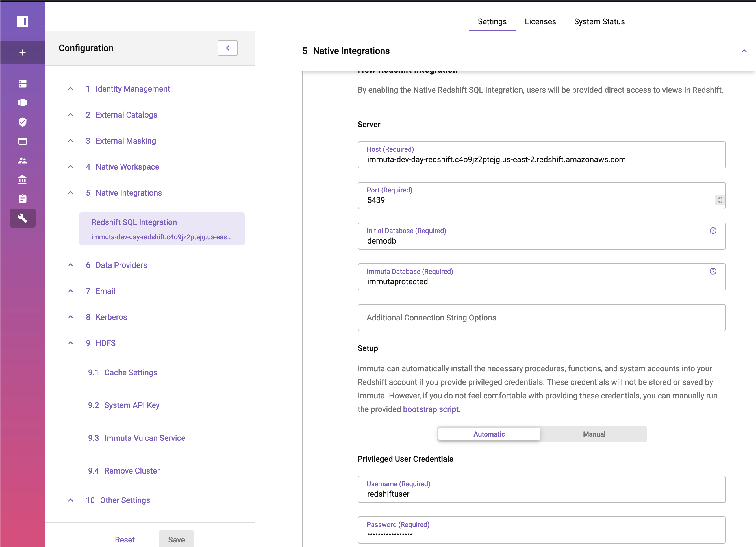The image size is (756, 547).
Task: Switch to the Licenses tab
Action: 540,22
